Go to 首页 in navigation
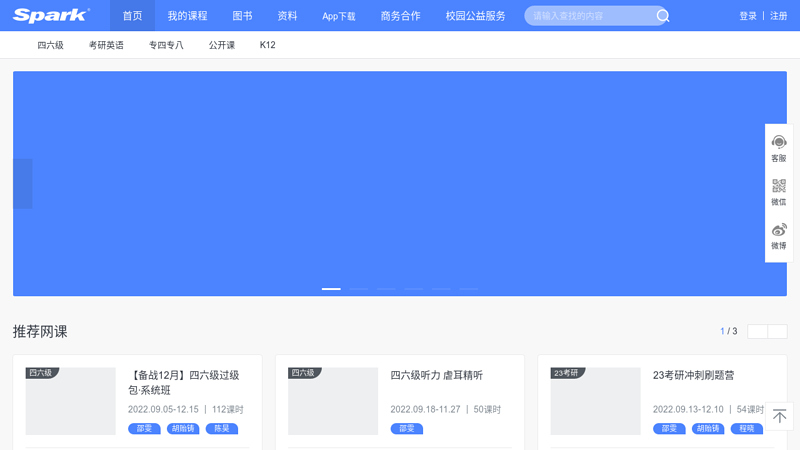The height and width of the screenshot is (450, 800). pyautogui.click(x=132, y=16)
